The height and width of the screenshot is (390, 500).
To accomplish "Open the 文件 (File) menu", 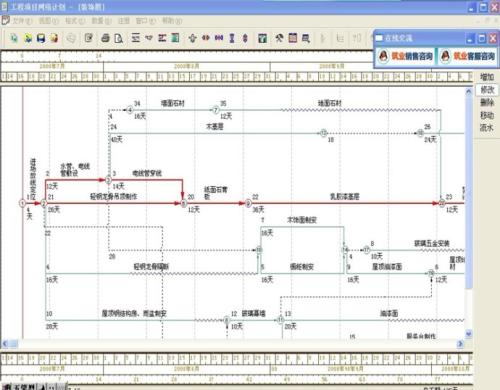I will 22,21.
